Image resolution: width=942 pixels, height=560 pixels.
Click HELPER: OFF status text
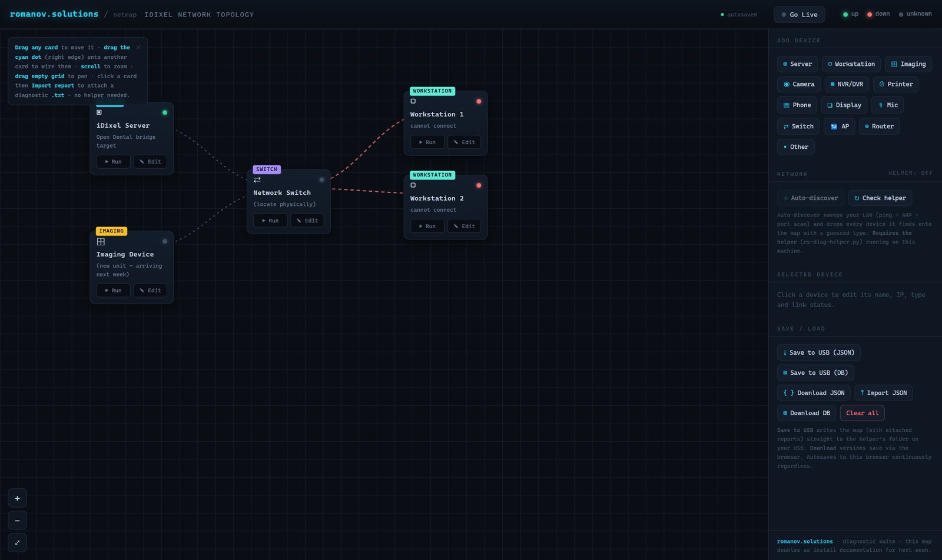coord(910,173)
